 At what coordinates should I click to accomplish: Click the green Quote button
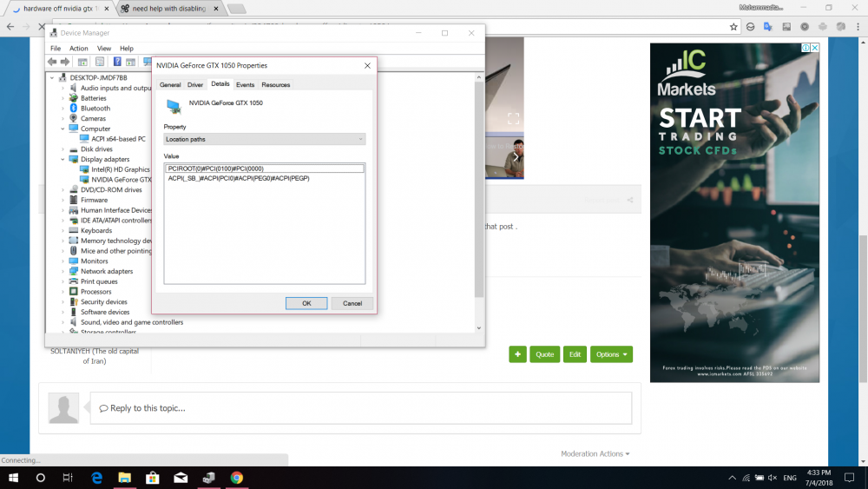pyautogui.click(x=545, y=354)
